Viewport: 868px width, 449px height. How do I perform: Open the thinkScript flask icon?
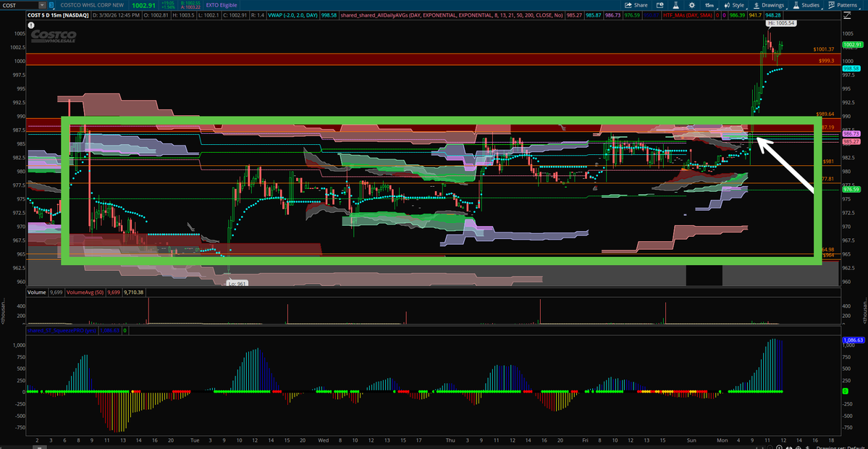tap(676, 4)
